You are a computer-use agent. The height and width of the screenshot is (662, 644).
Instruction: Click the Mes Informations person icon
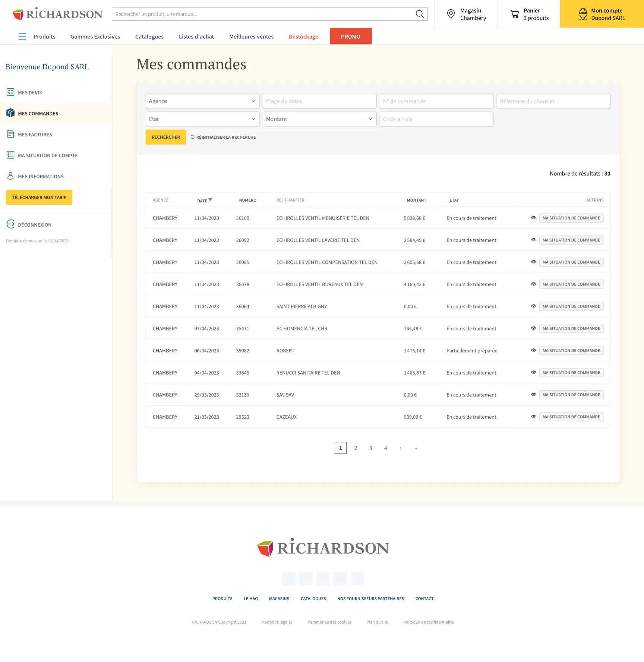pos(10,176)
